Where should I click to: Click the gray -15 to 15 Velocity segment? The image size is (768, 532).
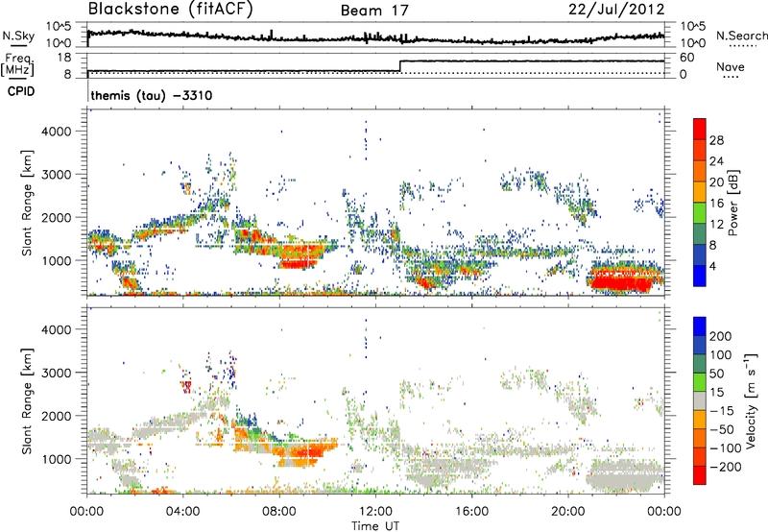pyautogui.click(x=700, y=400)
